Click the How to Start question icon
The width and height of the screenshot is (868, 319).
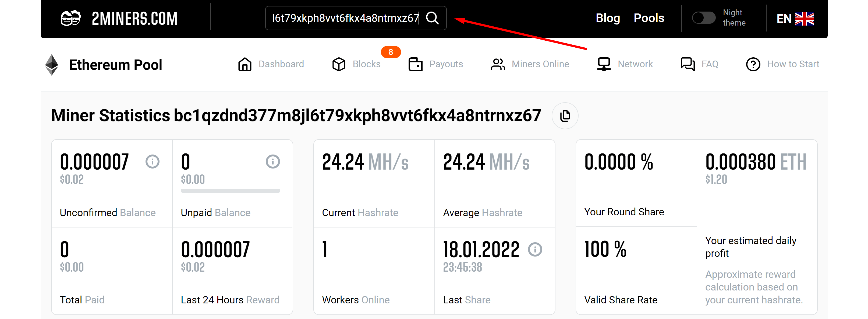click(753, 64)
